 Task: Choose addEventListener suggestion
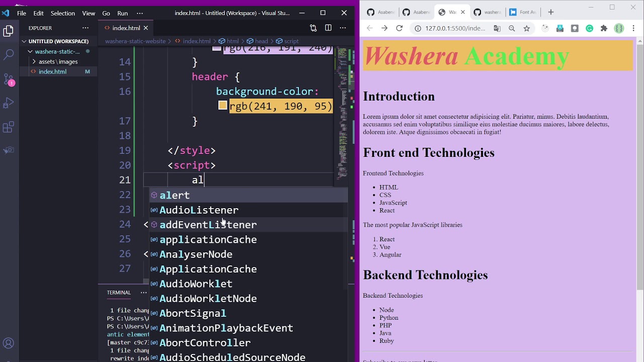(x=248, y=225)
